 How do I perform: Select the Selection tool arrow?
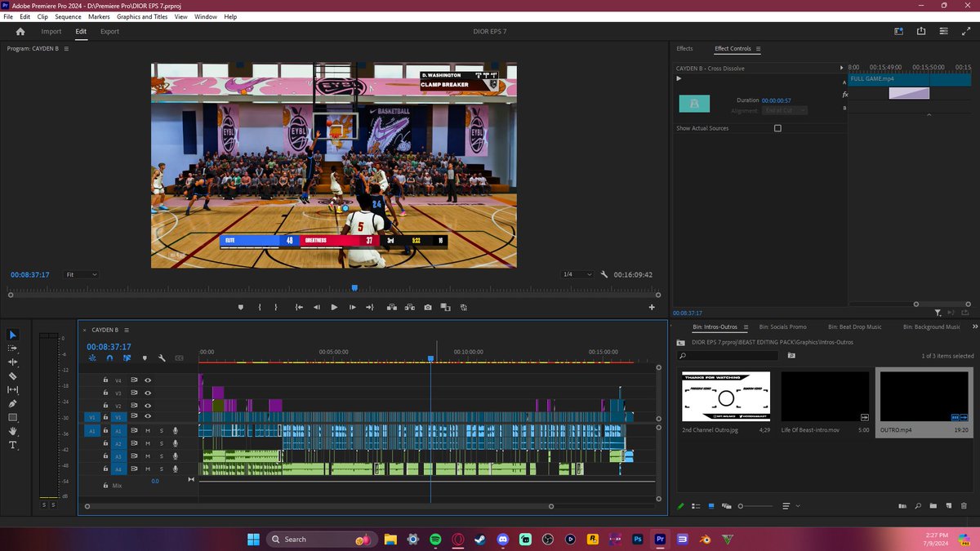[x=13, y=335]
